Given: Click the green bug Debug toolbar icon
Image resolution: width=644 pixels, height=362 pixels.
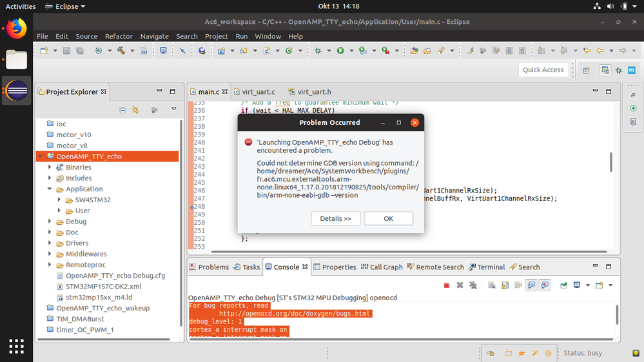Looking at the screenshot, I should click(x=318, y=50).
